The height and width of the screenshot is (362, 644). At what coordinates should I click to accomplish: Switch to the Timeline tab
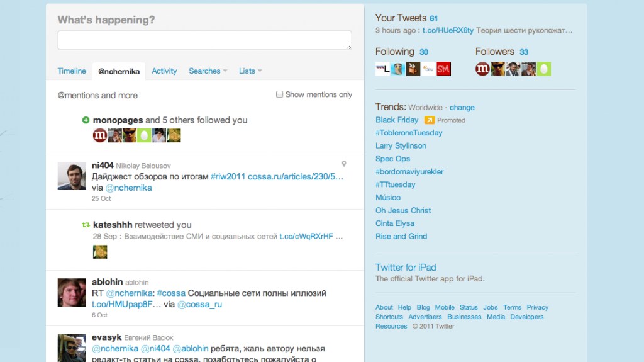(72, 71)
